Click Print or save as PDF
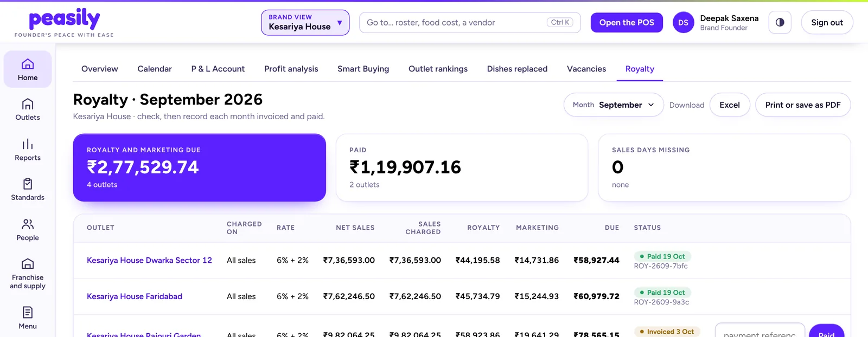This screenshot has width=868, height=337. click(x=803, y=105)
